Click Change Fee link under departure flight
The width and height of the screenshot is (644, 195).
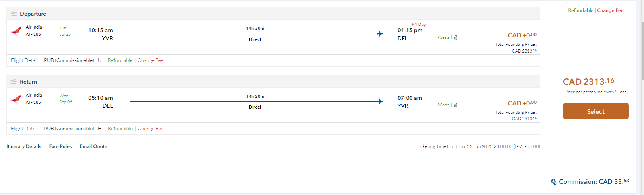(150, 60)
